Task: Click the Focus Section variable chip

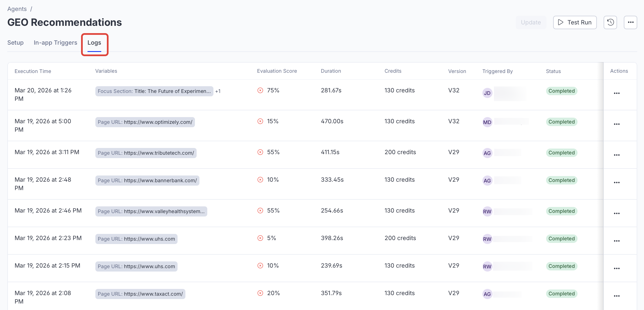Action: (x=154, y=91)
